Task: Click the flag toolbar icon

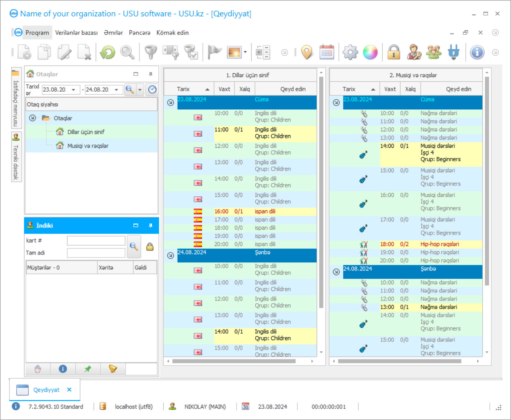Action: (214, 52)
